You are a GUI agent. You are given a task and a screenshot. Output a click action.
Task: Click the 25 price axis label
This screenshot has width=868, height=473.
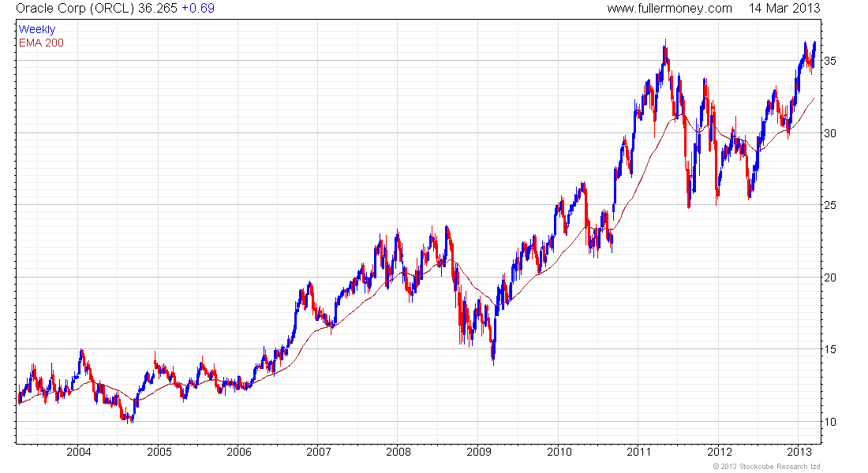830,205
